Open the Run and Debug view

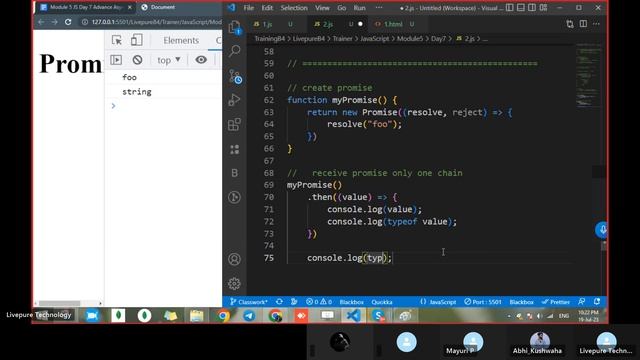[x=234, y=100]
